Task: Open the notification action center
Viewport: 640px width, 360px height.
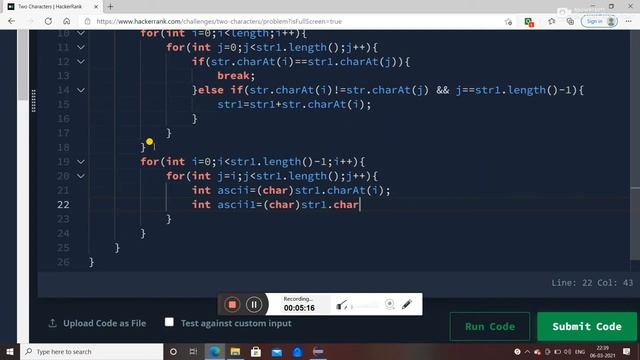Action: [627, 351]
